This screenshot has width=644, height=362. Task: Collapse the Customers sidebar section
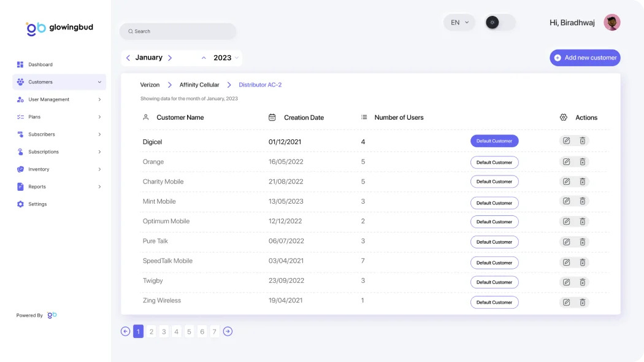[x=99, y=82]
